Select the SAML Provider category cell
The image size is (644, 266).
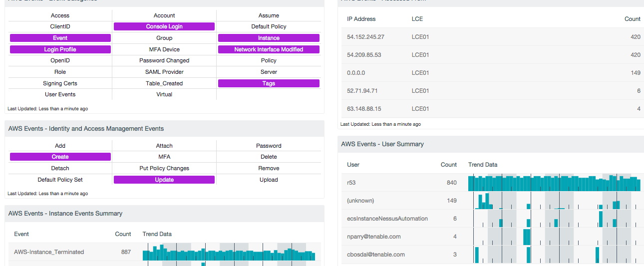click(x=164, y=72)
